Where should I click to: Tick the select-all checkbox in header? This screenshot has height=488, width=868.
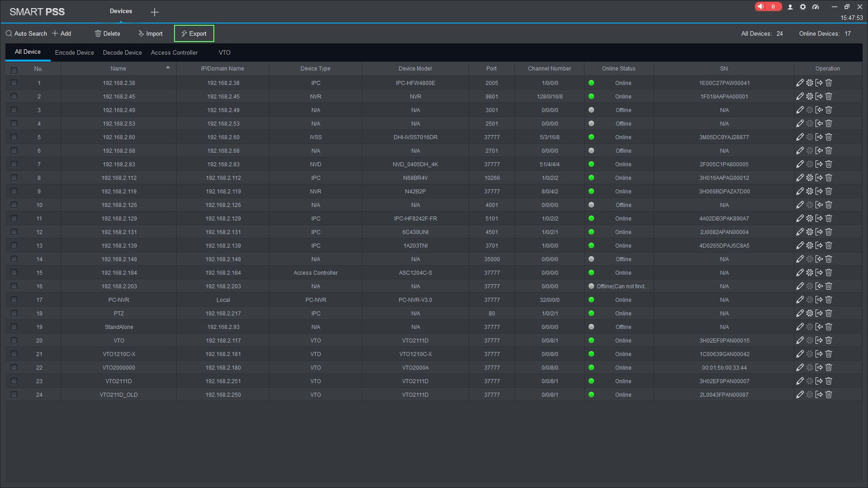pos(14,70)
